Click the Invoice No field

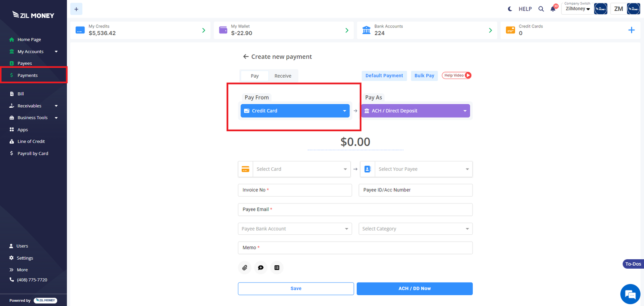pos(295,190)
